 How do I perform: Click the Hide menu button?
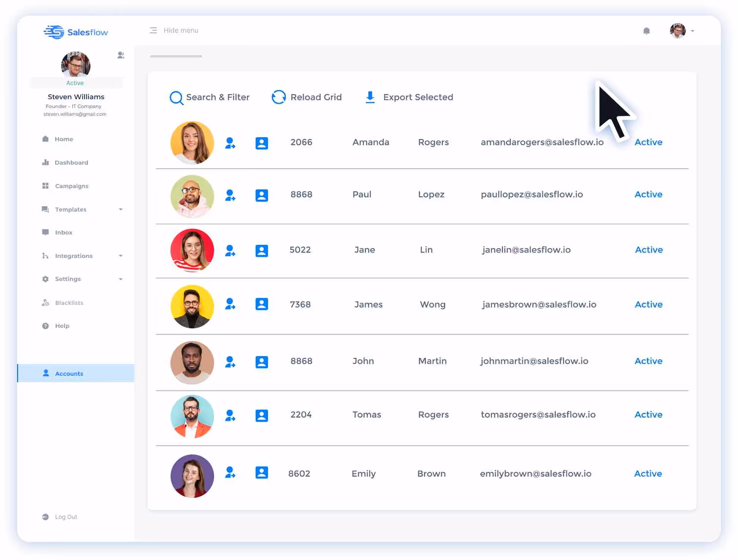[174, 30]
